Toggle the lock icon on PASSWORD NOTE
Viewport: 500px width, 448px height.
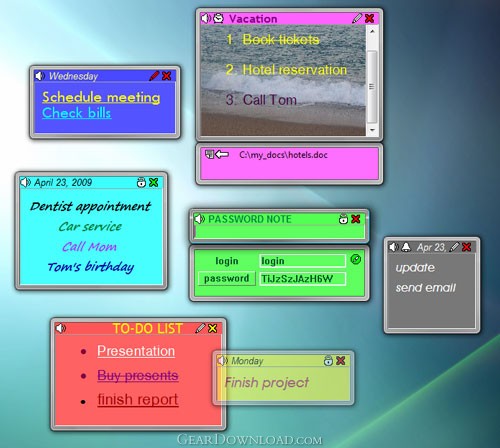coord(343,219)
